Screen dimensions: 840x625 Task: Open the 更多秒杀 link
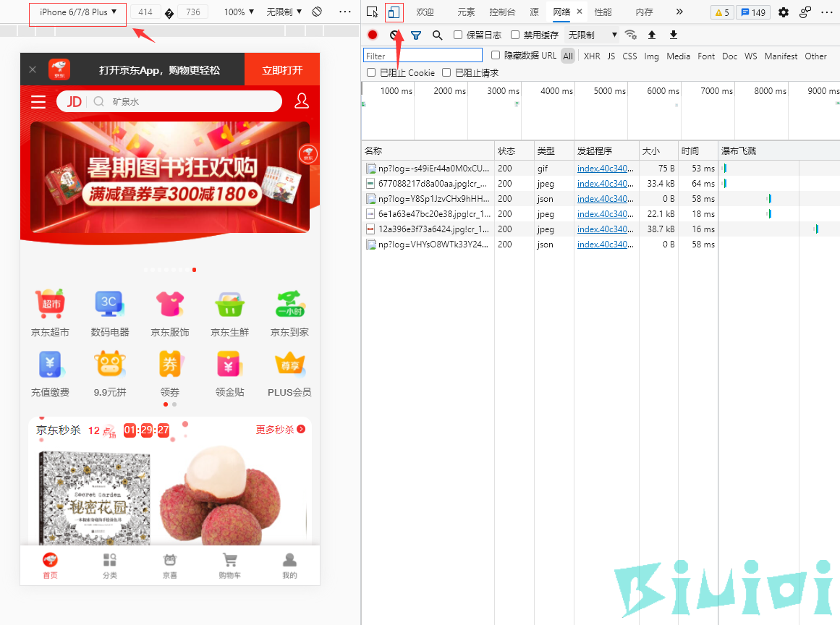coord(280,430)
